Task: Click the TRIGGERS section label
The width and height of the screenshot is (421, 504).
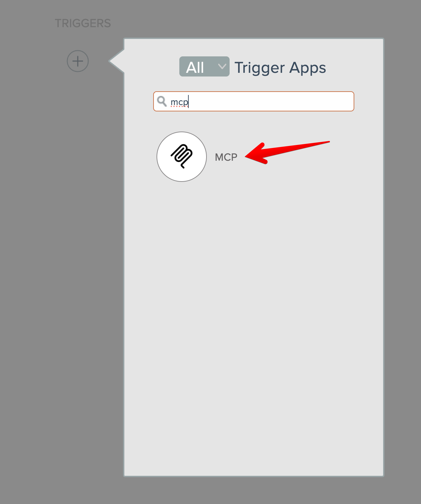Action: pyautogui.click(x=83, y=23)
